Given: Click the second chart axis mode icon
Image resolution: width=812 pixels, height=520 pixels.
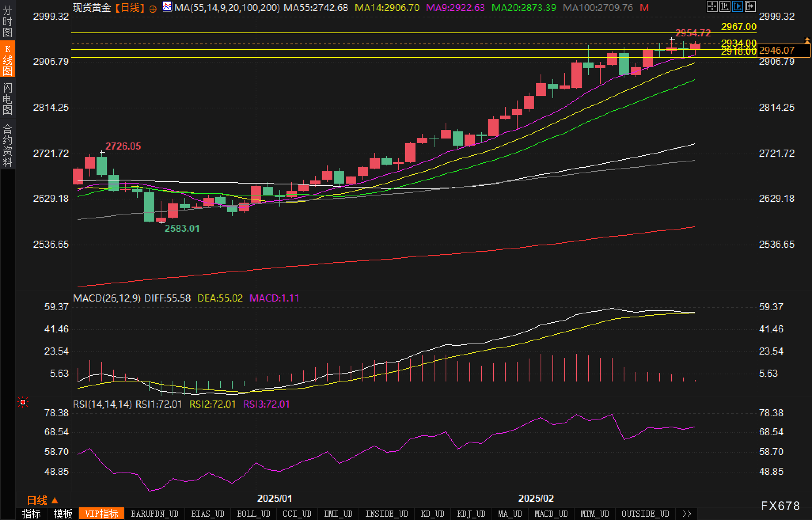Looking at the screenshot, I should (x=725, y=6).
